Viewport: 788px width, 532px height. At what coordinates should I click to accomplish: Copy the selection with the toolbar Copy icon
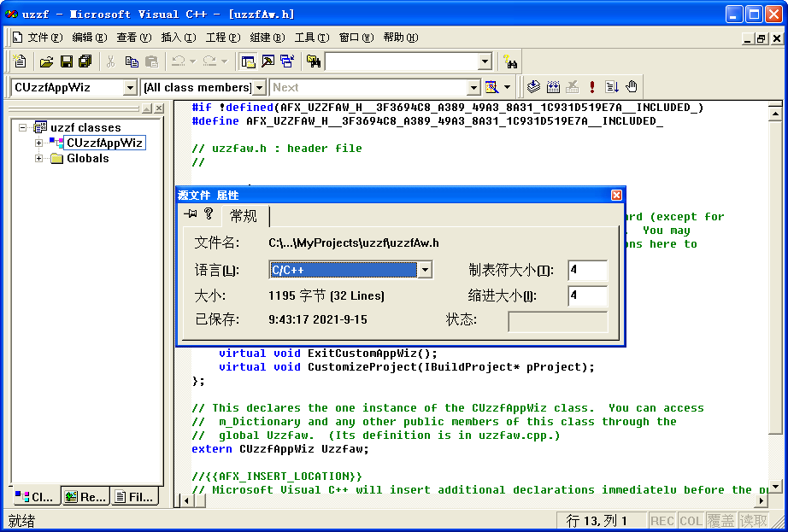(132, 61)
